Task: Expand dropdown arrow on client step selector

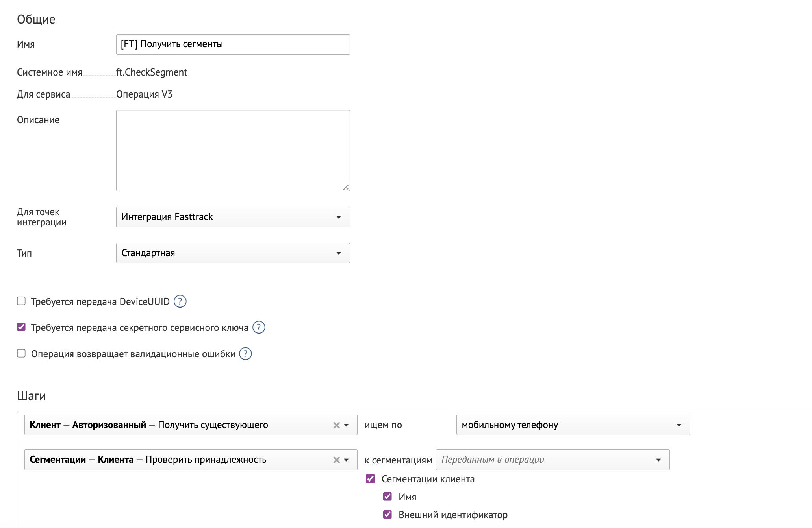Action: [347, 425]
